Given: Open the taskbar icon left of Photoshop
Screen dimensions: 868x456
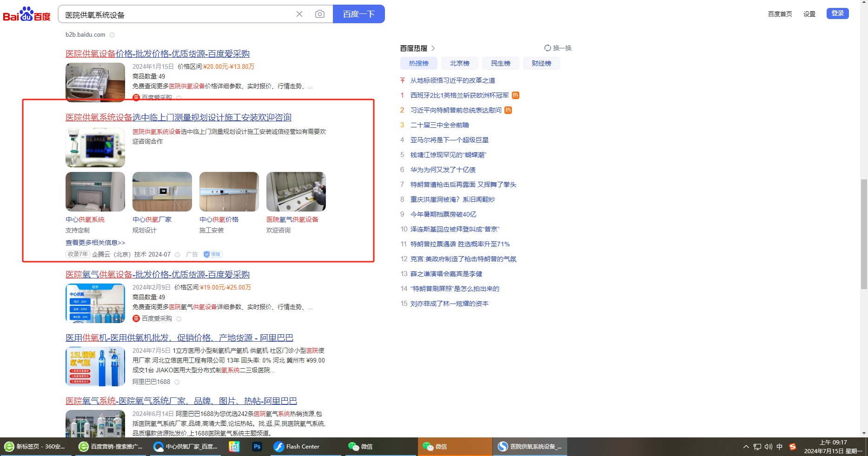Looking at the screenshot, I should (234, 447).
